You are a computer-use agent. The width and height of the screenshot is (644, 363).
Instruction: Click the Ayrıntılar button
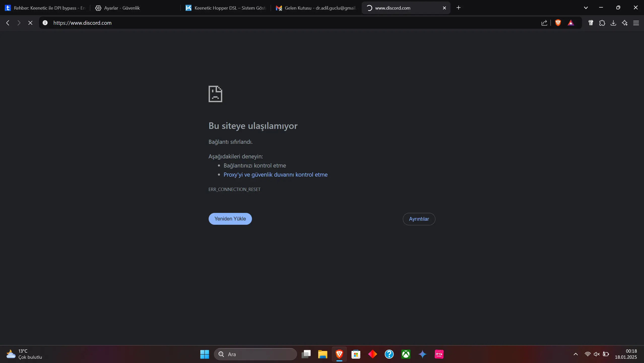coord(419,219)
